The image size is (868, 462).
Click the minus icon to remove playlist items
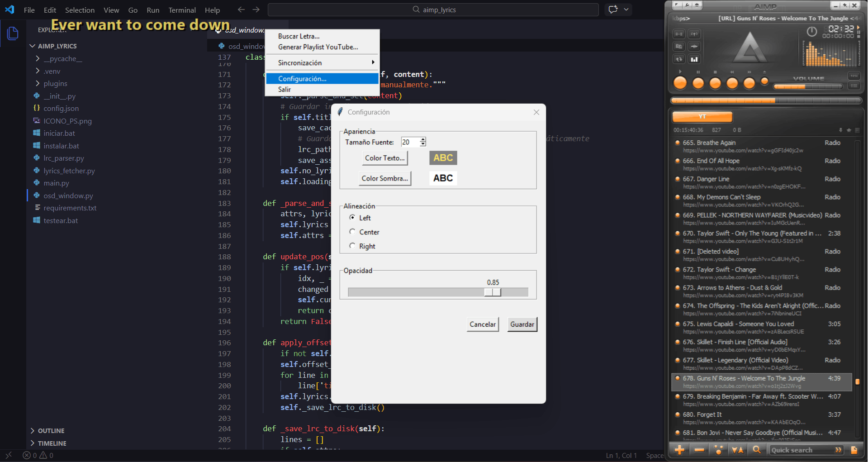(699, 450)
